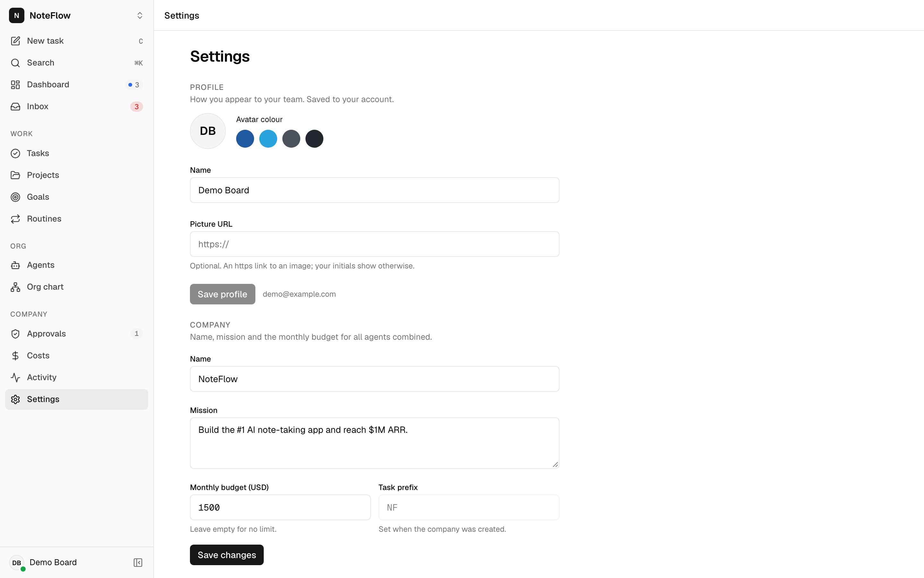The width and height of the screenshot is (924, 578).
Task: Click the Save changes button
Action: click(227, 555)
